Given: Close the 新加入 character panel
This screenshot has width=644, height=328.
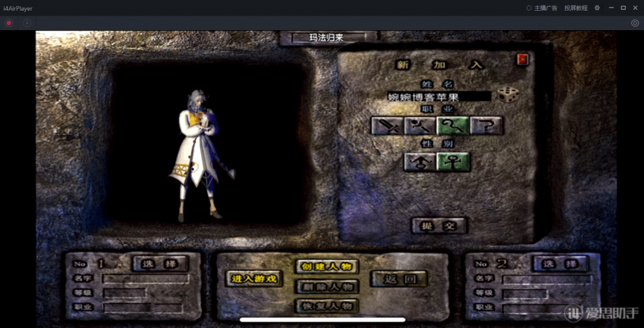Looking at the screenshot, I should pyautogui.click(x=523, y=60).
